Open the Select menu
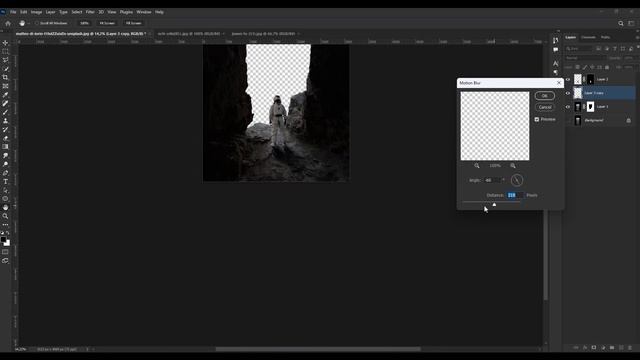 77,12
